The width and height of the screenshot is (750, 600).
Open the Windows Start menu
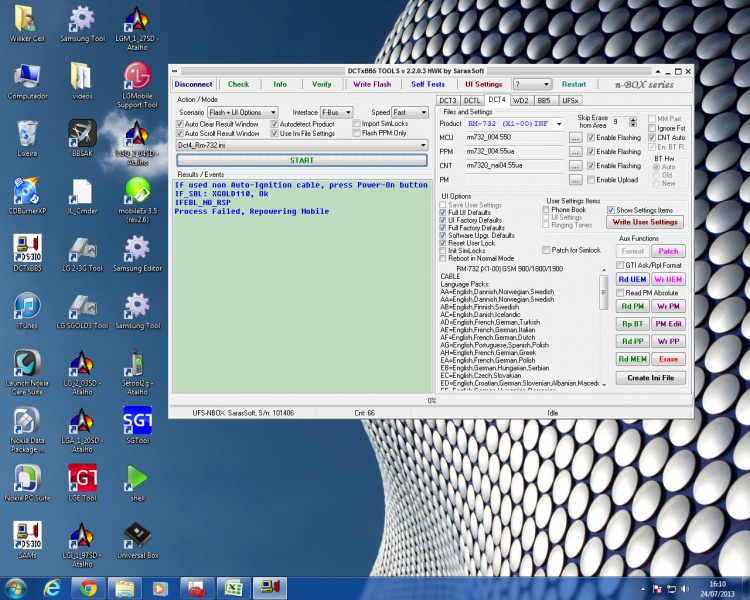[15, 588]
